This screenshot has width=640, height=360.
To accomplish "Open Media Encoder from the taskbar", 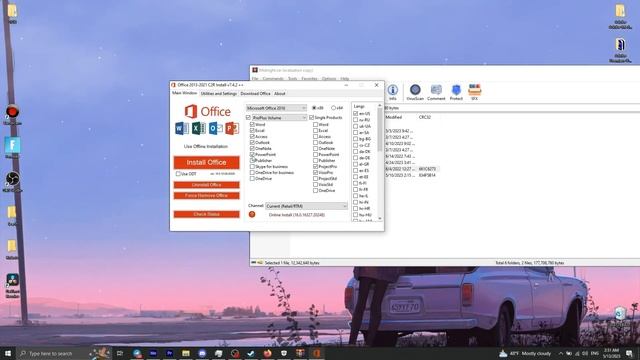I will (x=153, y=353).
